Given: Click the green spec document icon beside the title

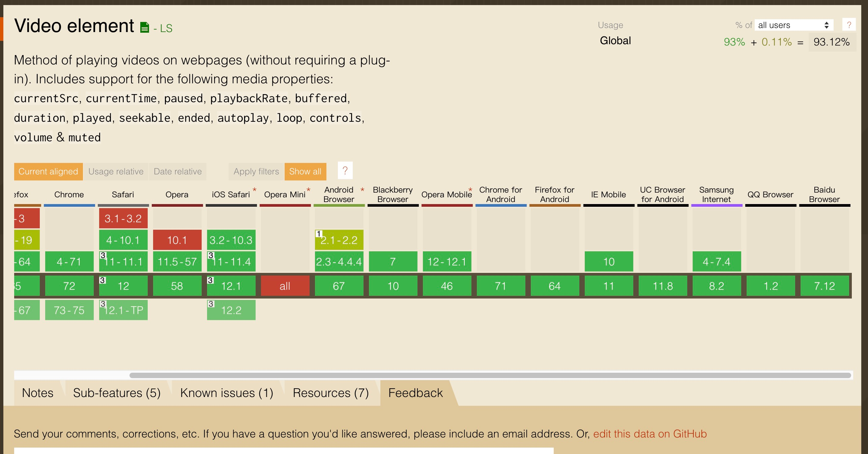Looking at the screenshot, I should 145,27.
